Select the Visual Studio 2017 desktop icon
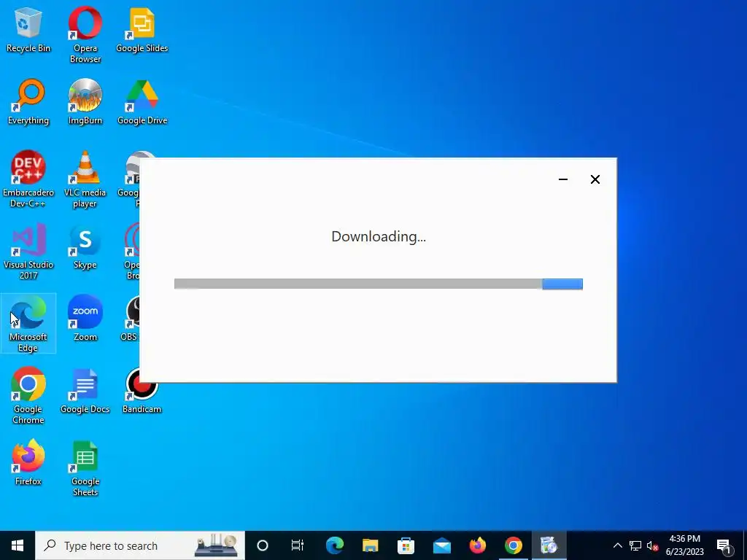 (28, 252)
